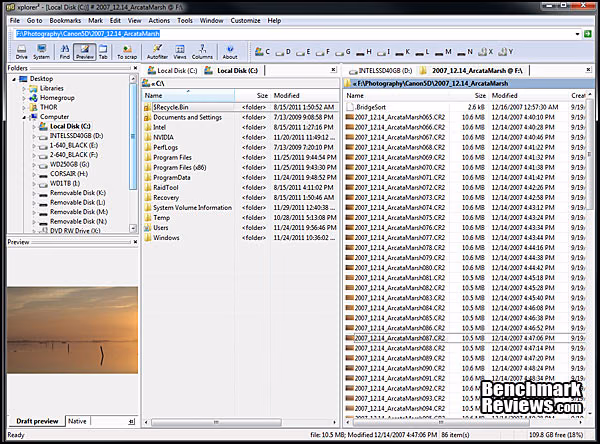
Task: Collapse the Desktop tree node
Action: (x=14, y=79)
